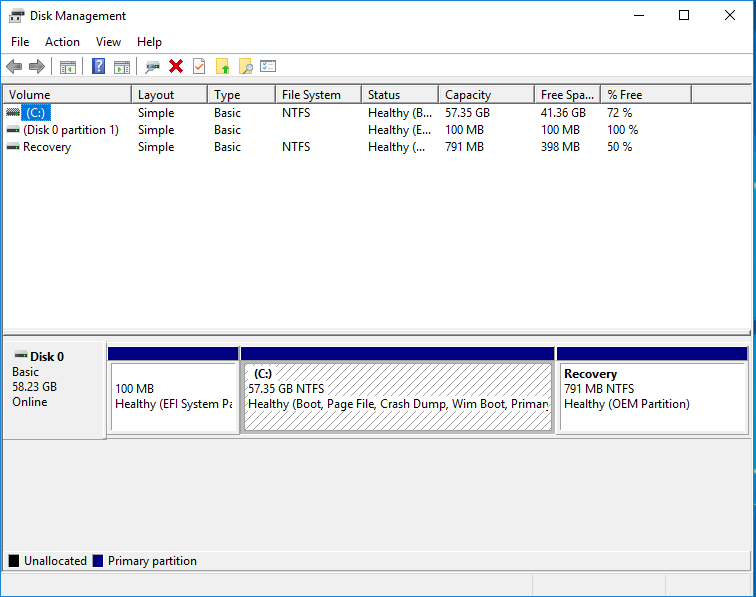Viewport: 756px width, 597px height.
Task: Open the File menu
Action: point(20,42)
